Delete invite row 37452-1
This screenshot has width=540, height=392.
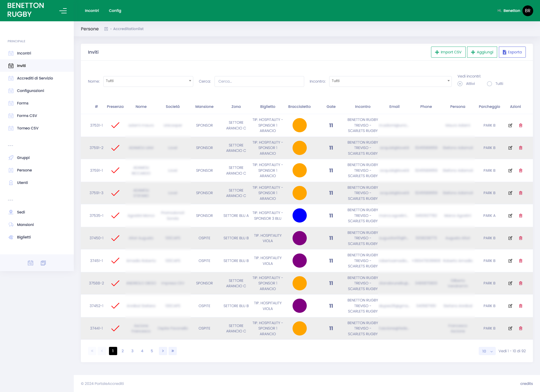(521, 306)
